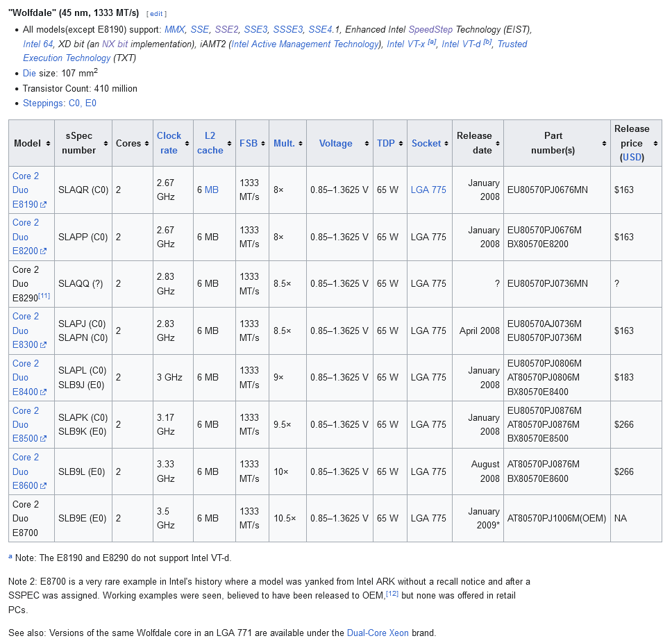Click the L2 cache header link
672x643 pixels.
(210, 143)
